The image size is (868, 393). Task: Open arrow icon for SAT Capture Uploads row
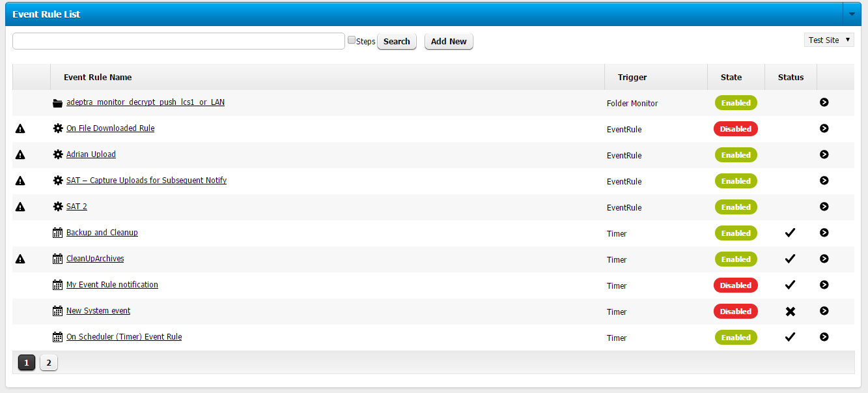pos(824,181)
